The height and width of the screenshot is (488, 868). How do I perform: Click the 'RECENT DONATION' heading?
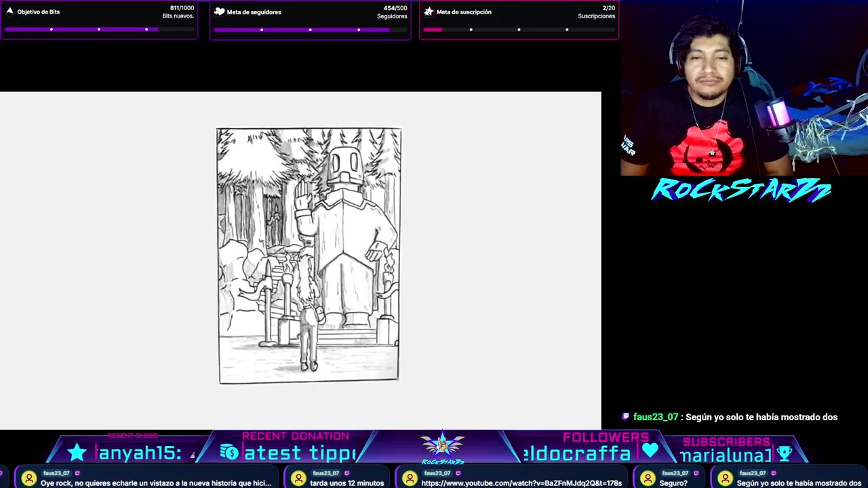coord(296,436)
